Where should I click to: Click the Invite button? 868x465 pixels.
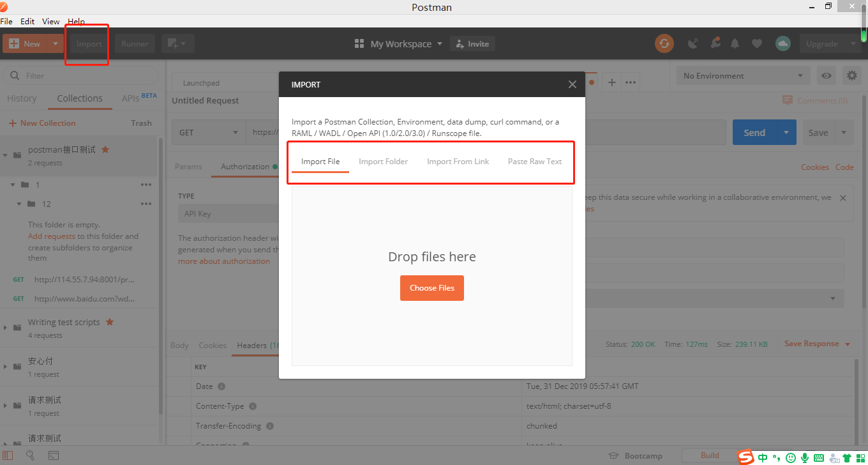pyautogui.click(x=473, y=43)
